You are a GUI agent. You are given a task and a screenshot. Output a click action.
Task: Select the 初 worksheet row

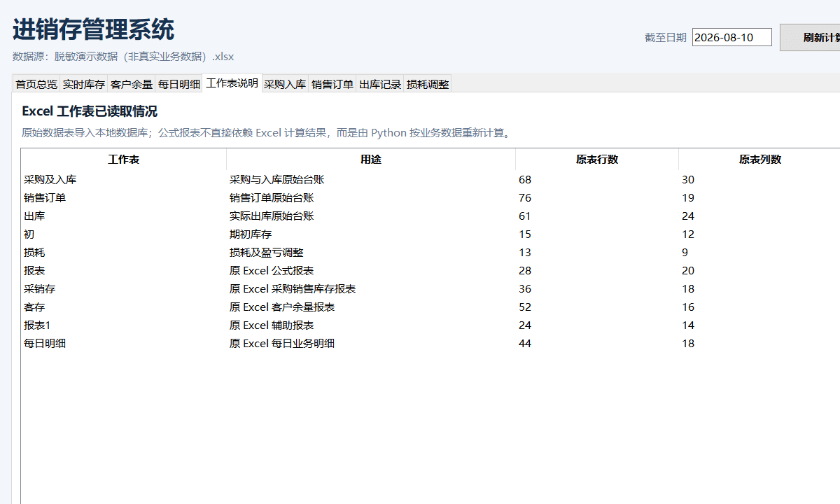click(x=430, y=234)
